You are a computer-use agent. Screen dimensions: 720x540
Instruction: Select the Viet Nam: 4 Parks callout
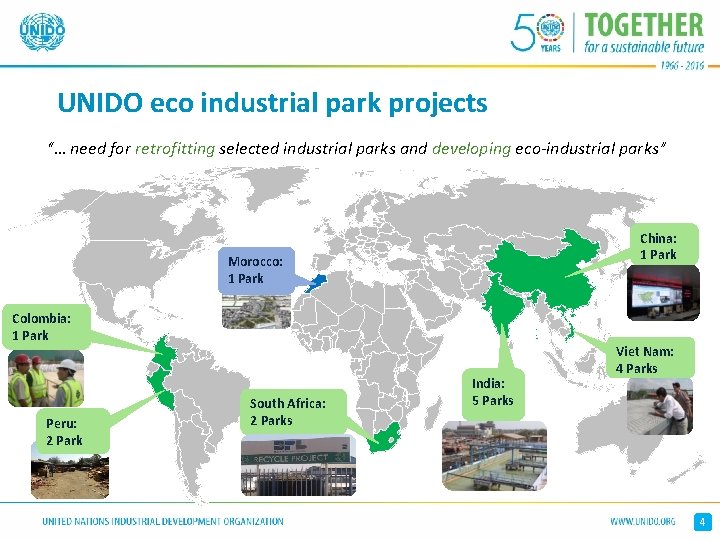[651, 360]
